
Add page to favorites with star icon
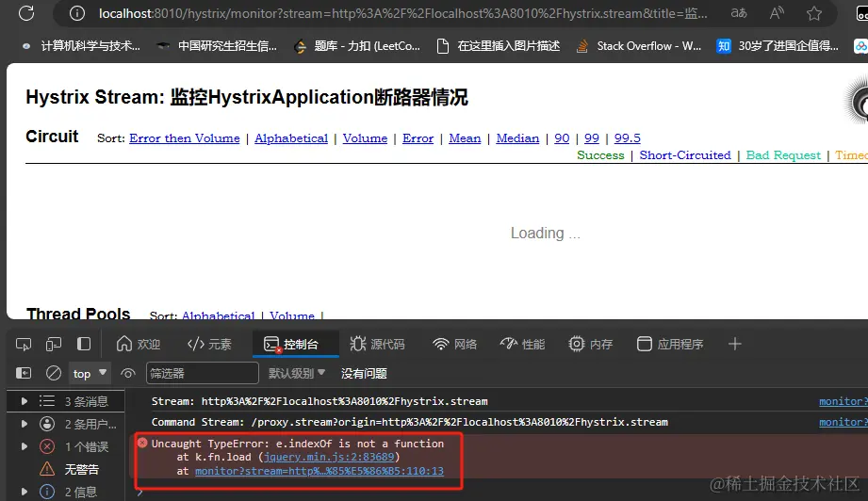tap(813, 13)
